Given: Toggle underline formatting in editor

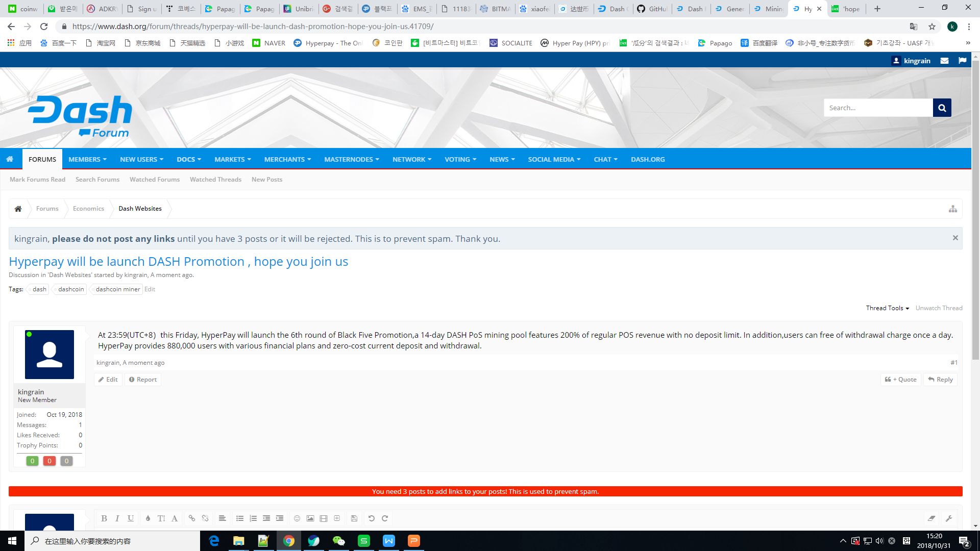Looking at the screenshot, I should [x=131, y=518].
